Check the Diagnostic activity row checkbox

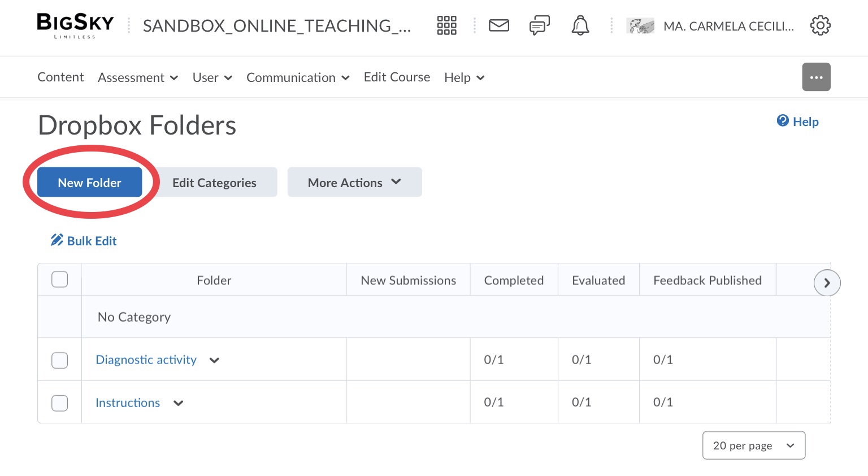coord(60,360)
